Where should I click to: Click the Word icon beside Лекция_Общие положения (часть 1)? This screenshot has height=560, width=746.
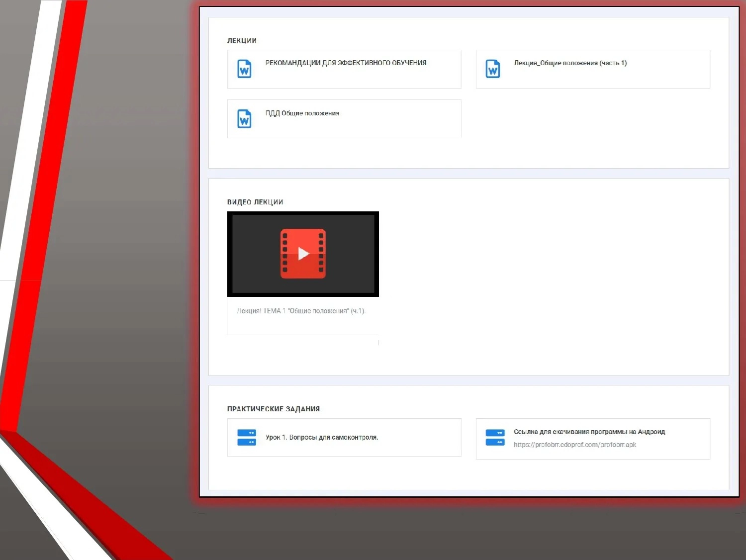click(493, 69)
